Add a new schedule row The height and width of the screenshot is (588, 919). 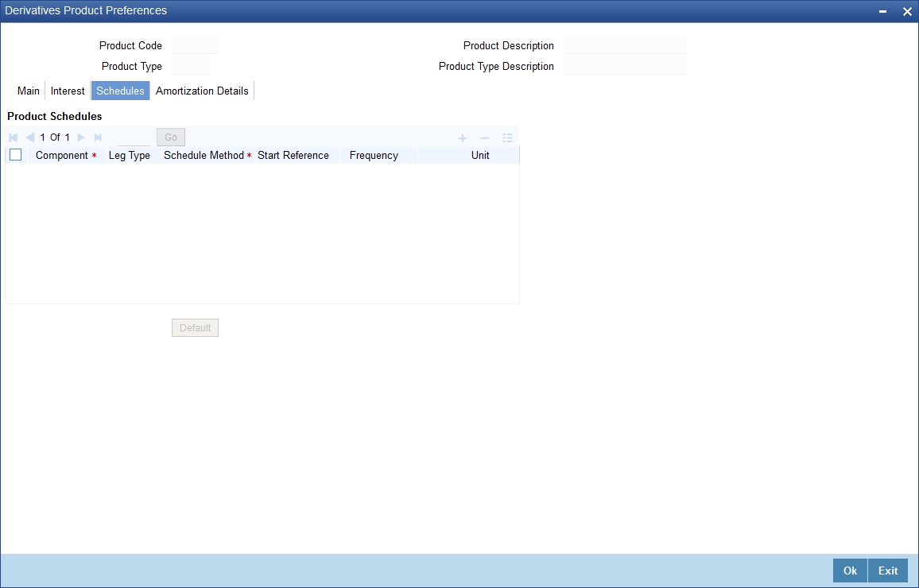coord(462,137)
